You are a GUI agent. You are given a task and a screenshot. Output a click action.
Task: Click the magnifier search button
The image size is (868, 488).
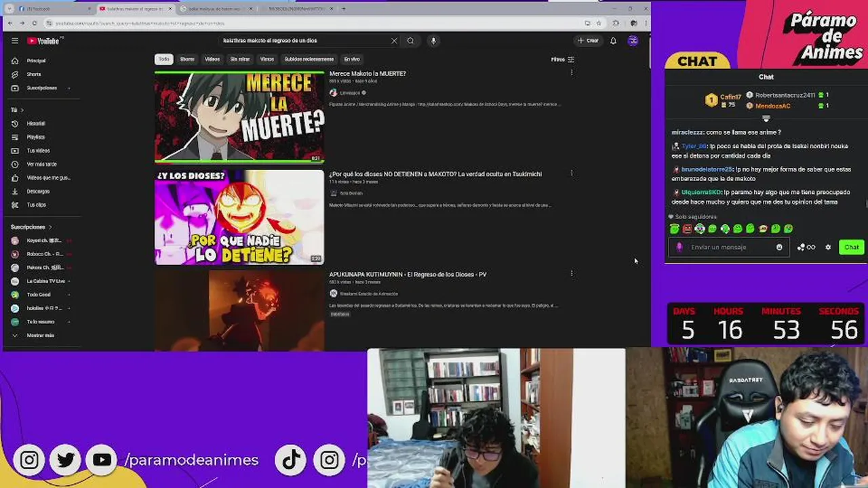(410, 41)
